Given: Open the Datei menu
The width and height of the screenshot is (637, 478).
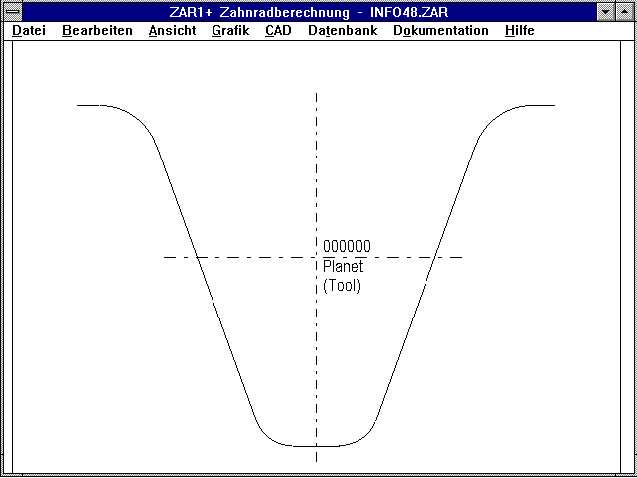Looking at the screenshot, I should [x=29, y=31].
